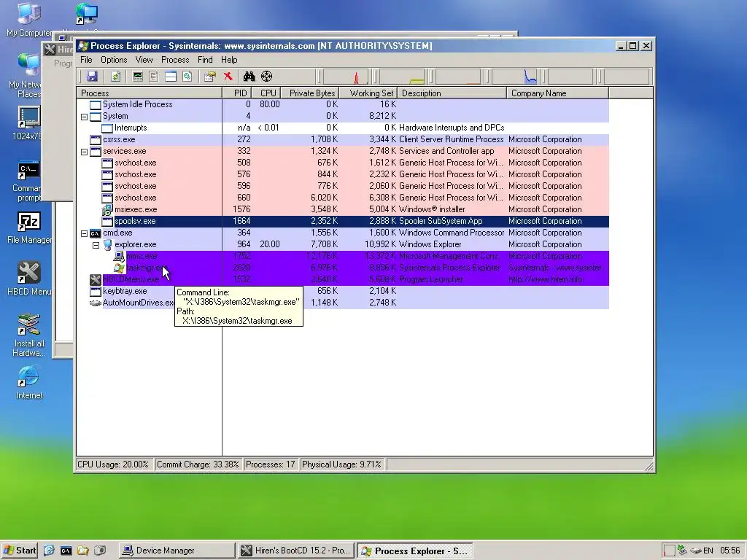This screenshot has height=560, width=747.
Task: Select the AutoMountDrives.exe process row
Action: point(343,303)
